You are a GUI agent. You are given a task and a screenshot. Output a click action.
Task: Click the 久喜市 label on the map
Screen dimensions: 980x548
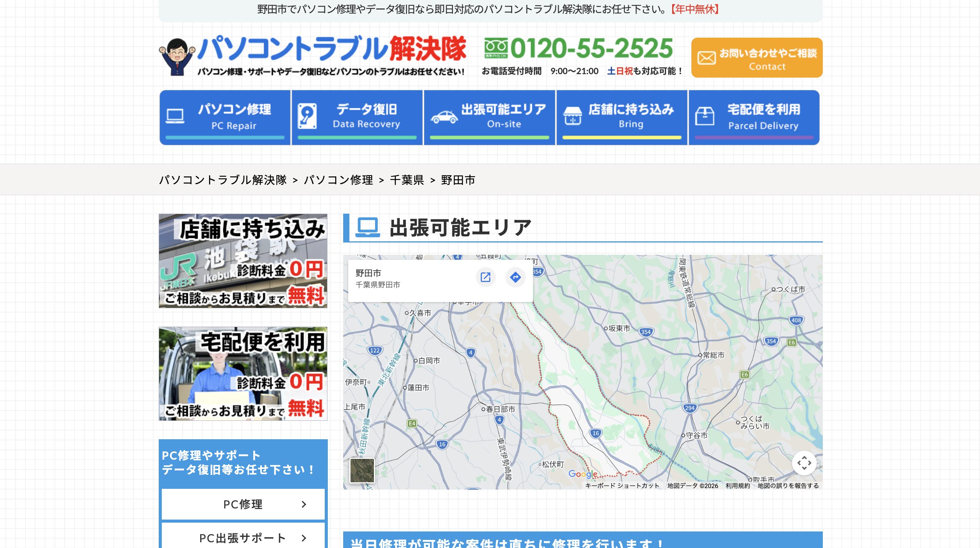(420, 313)
